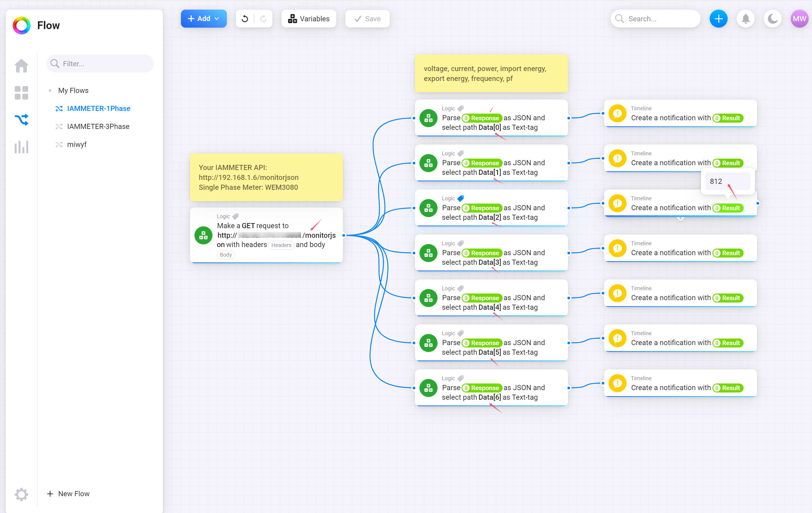
Task: Click grey tag icon on GET request card
Action: 235,216
